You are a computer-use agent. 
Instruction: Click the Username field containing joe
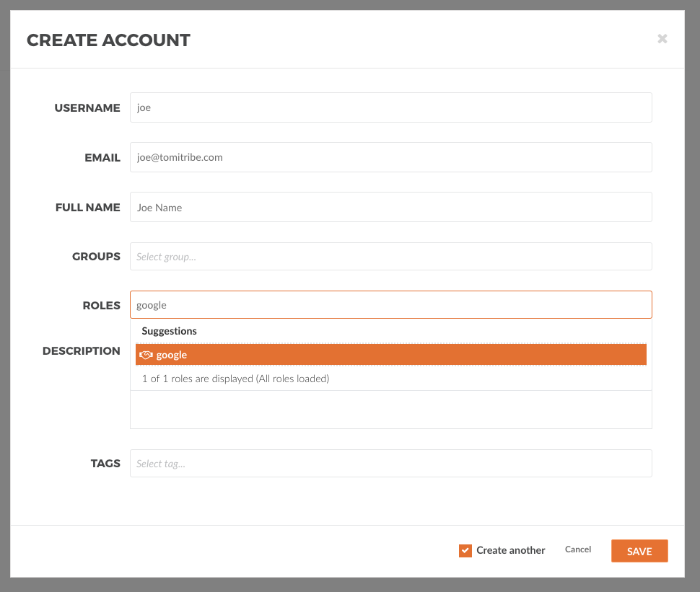[390, 107]
